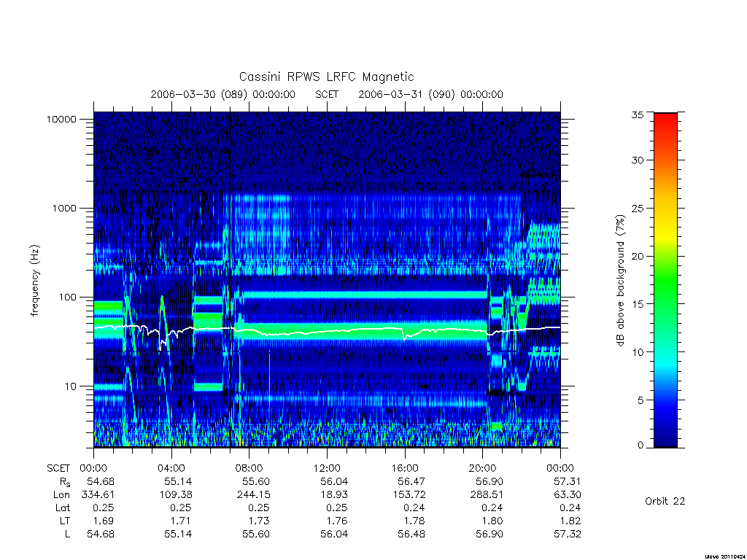Click the 'LT' row label

pos(65,521)
